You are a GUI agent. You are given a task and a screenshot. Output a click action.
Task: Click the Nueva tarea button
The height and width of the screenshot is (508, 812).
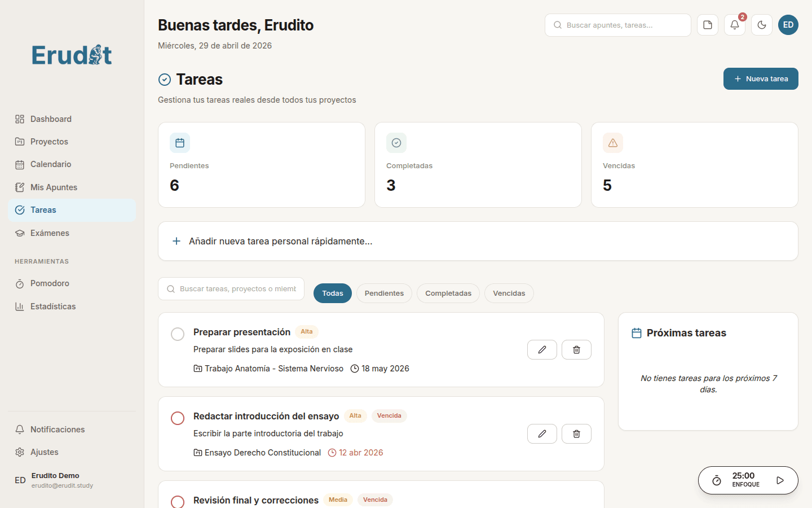click(761, 78)
